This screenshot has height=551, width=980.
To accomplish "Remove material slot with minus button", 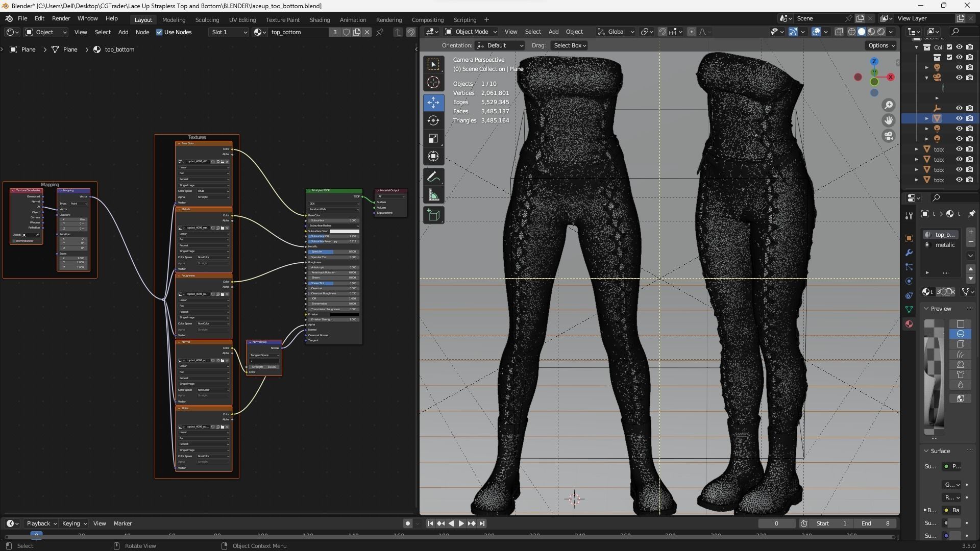I will point(971,243).
